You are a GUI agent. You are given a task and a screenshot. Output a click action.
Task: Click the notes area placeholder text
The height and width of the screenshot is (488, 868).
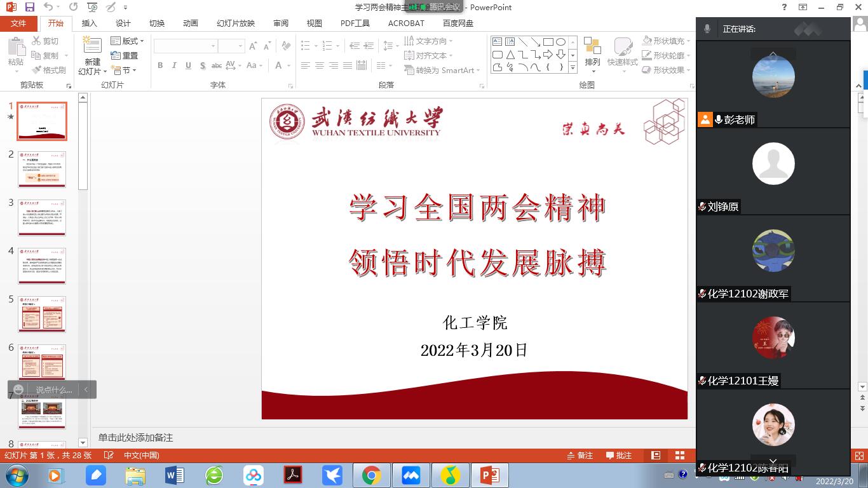pos(135,438)
